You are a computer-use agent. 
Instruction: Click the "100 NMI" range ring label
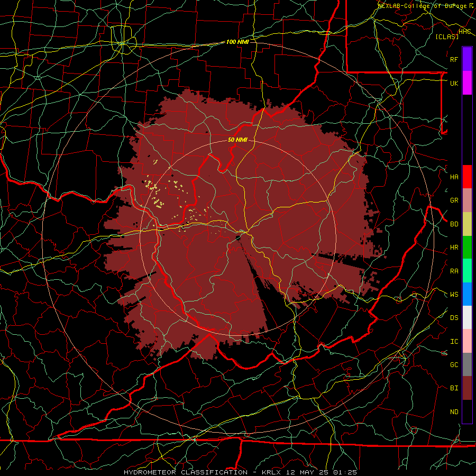(x=237, y=42)
